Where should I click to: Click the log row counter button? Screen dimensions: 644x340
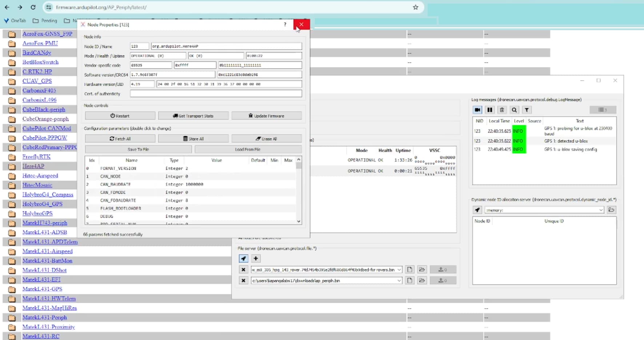tap(603, 110)
